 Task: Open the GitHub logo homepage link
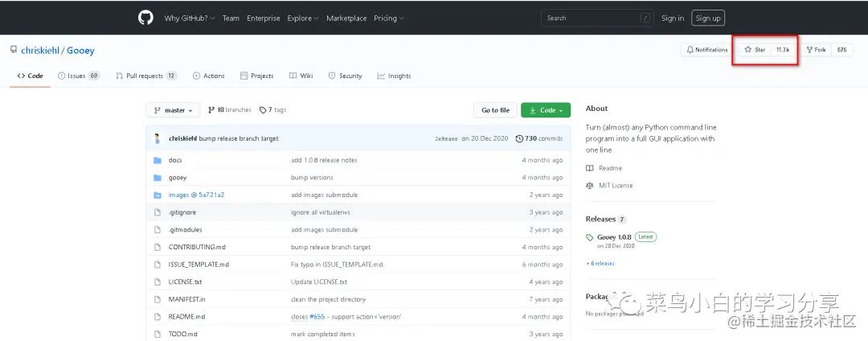tap(145, 18)
